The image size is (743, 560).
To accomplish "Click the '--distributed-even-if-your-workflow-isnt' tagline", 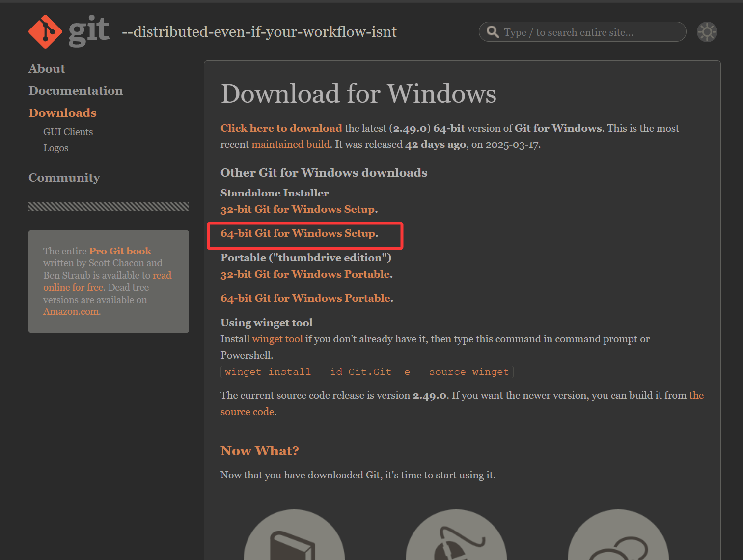I will coord(259,32).
